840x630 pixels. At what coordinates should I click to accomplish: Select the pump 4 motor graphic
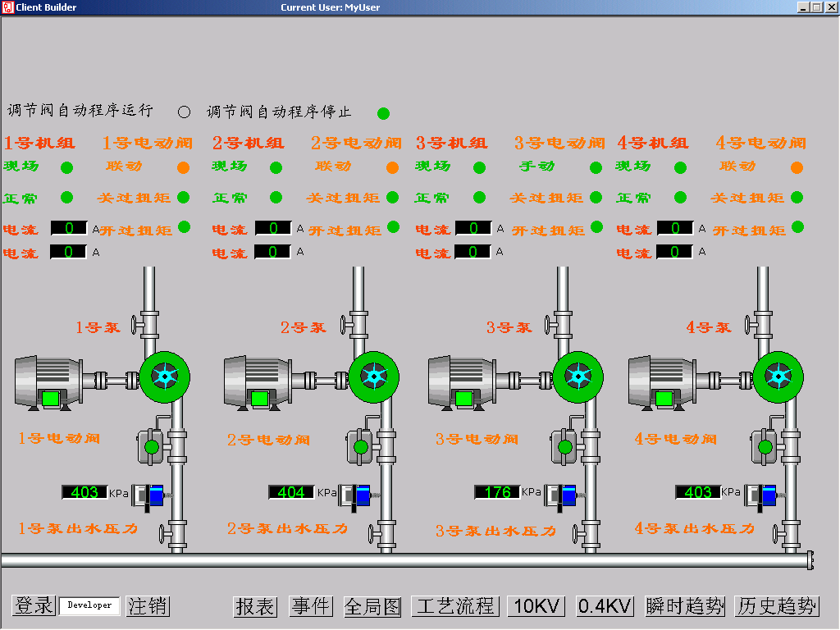click(x=663, y=381)
